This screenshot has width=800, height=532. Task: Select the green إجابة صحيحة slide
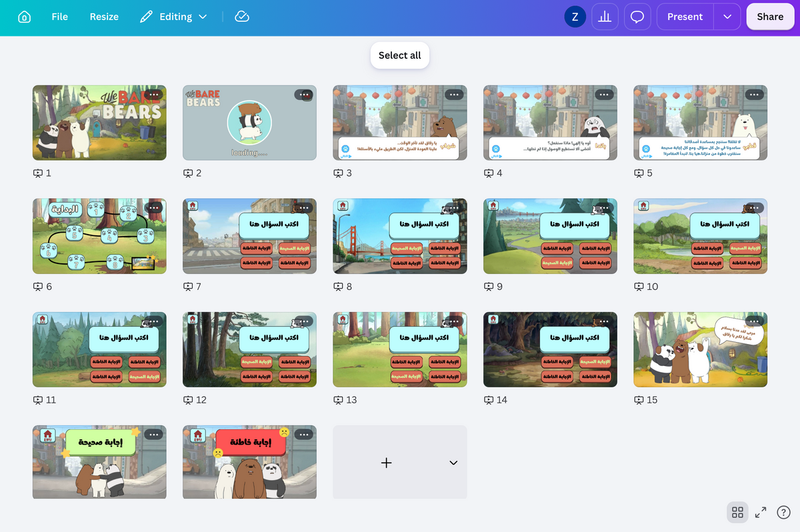[x=99, y=462]
